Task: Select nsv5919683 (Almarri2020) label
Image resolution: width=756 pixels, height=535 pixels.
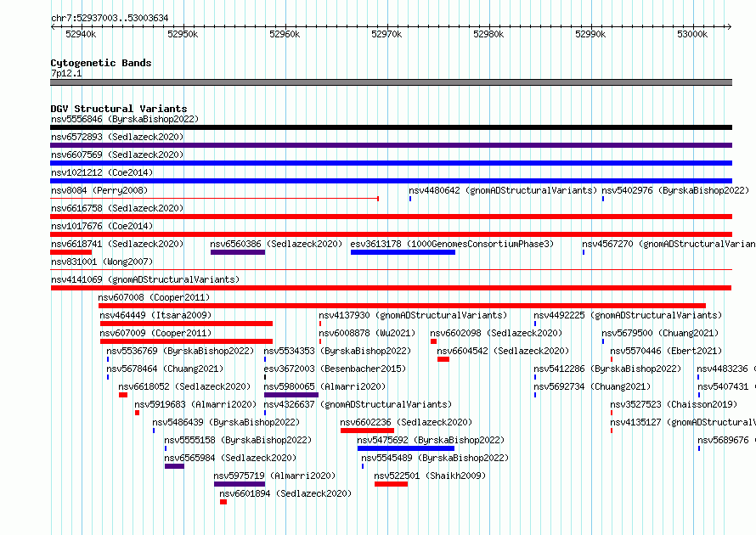Action: tap(195, 404)
